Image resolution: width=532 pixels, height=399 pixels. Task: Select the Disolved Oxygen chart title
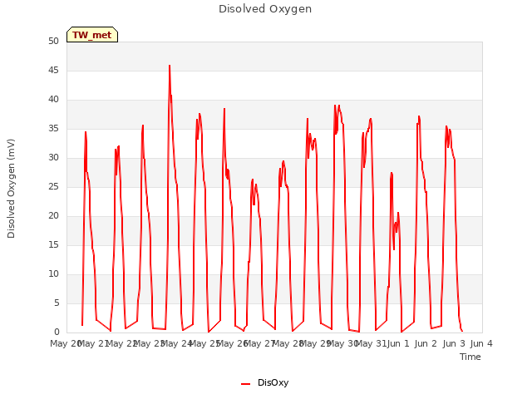tap(265, 9)
